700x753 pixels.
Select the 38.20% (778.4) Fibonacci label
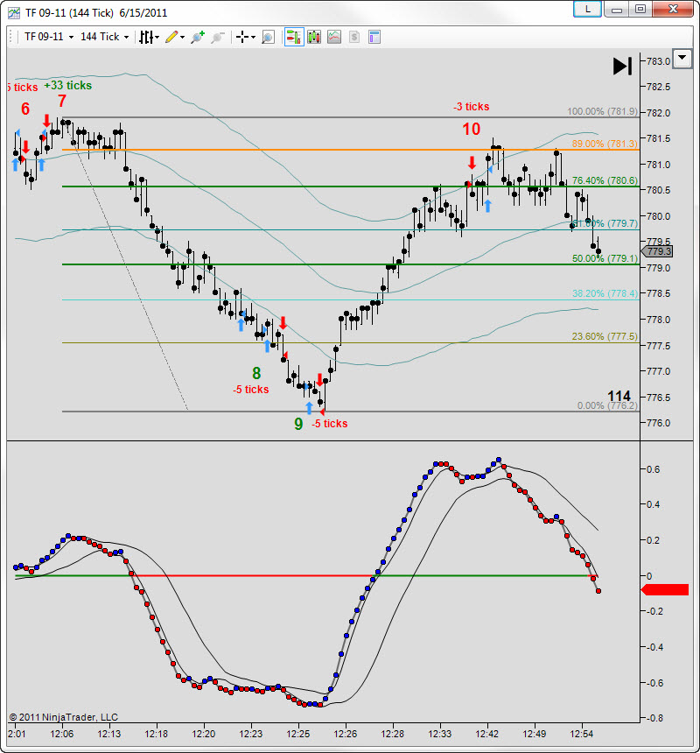click(605, 293)
